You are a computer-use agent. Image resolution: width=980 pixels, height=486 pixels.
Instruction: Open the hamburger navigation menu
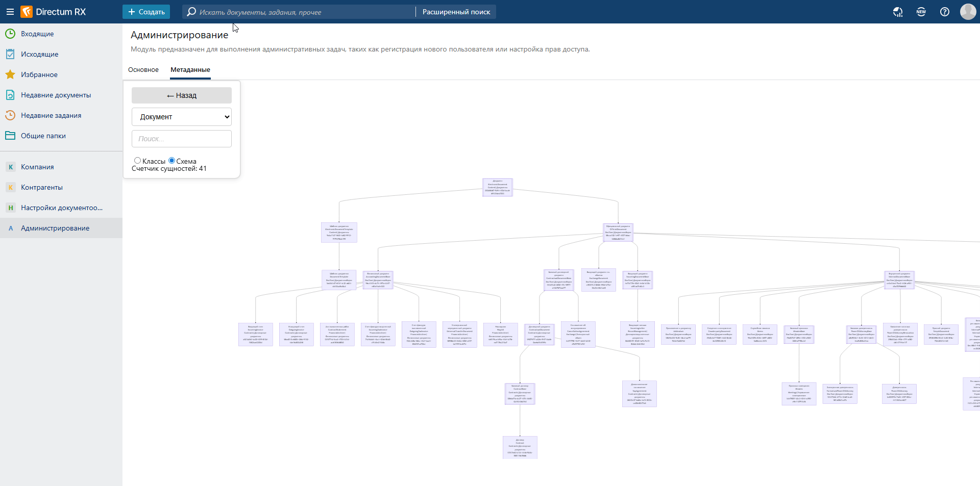pos(10,12)
